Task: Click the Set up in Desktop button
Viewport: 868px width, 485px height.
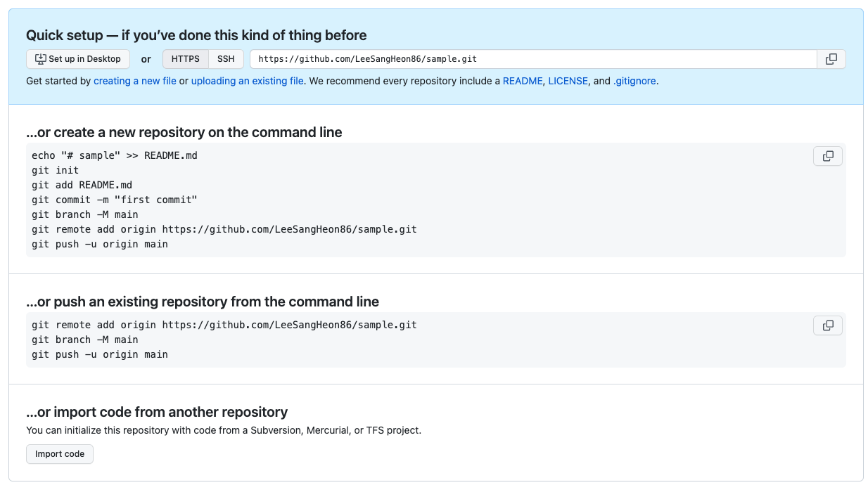Action: [78, 59]
